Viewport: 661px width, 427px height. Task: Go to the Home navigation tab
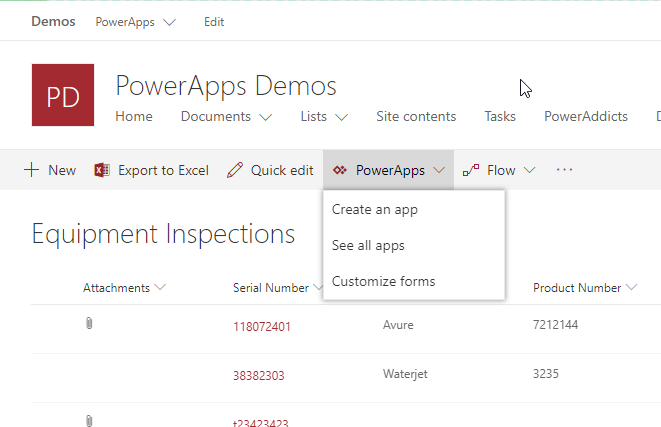(x=134, y=116)
